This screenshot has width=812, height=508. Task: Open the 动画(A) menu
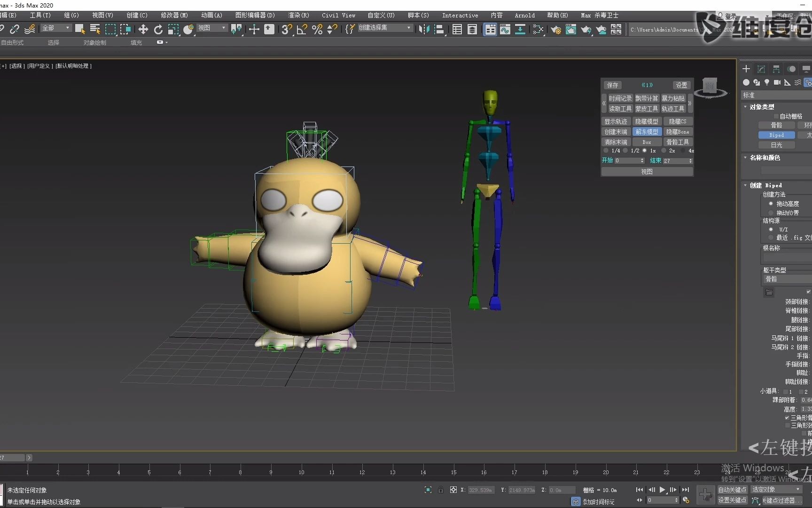pos(211,15)
